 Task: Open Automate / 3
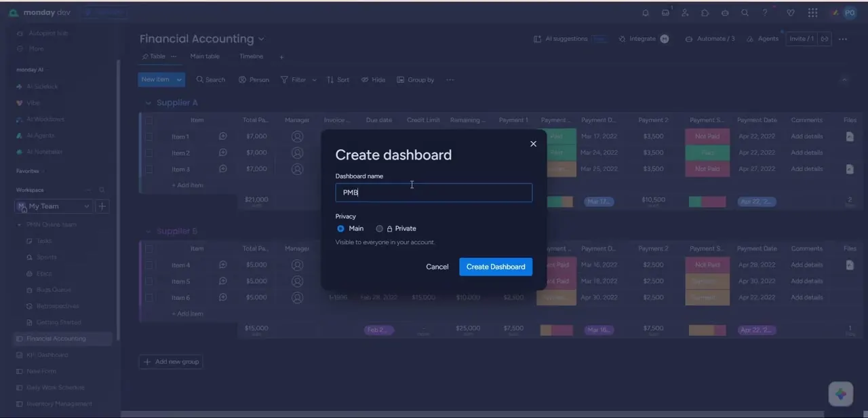[x=710, y=39]
